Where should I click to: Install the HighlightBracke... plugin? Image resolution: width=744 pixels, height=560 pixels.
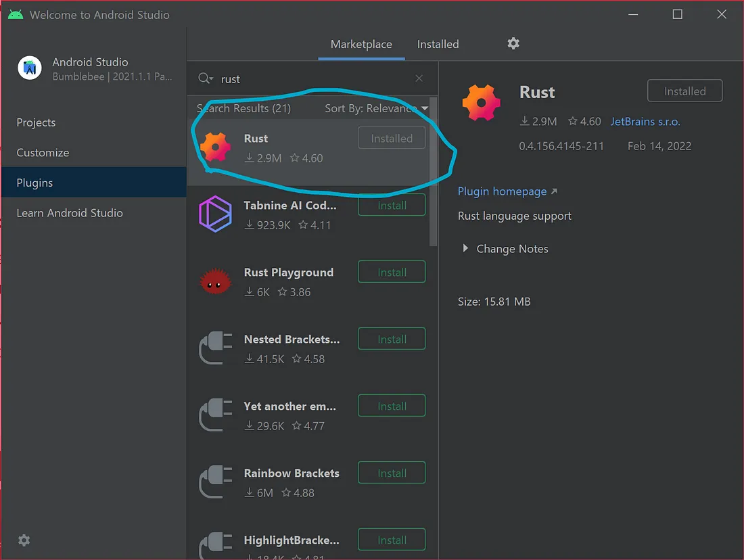(x=392, y=540)
